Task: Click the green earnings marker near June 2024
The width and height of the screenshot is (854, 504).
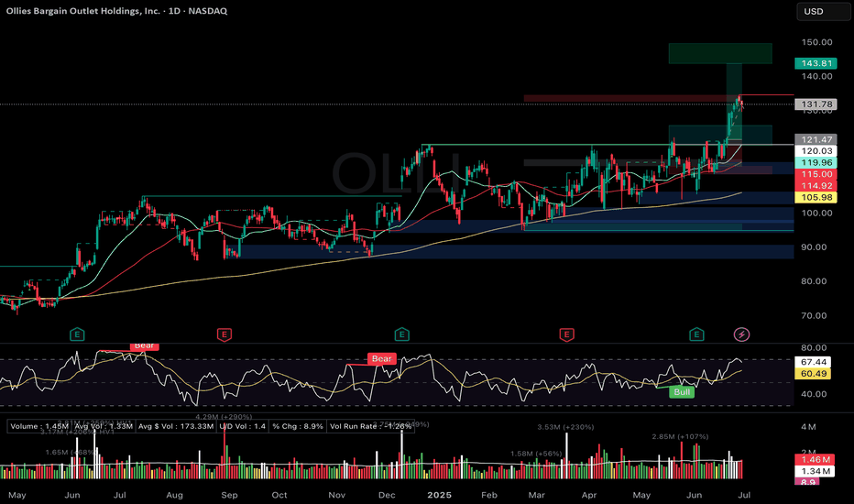Action: coord(77,334)
